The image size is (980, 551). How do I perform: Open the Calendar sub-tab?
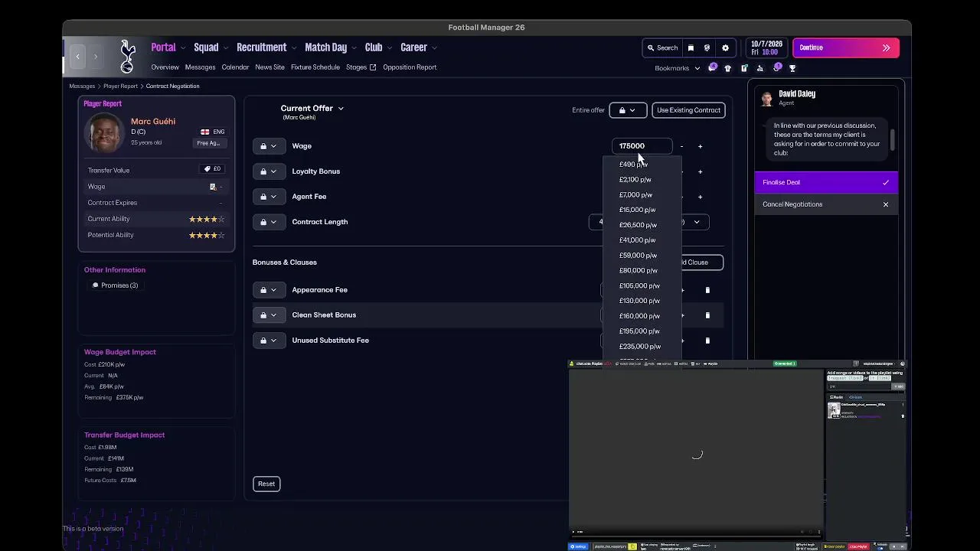[x=235, y=67]
